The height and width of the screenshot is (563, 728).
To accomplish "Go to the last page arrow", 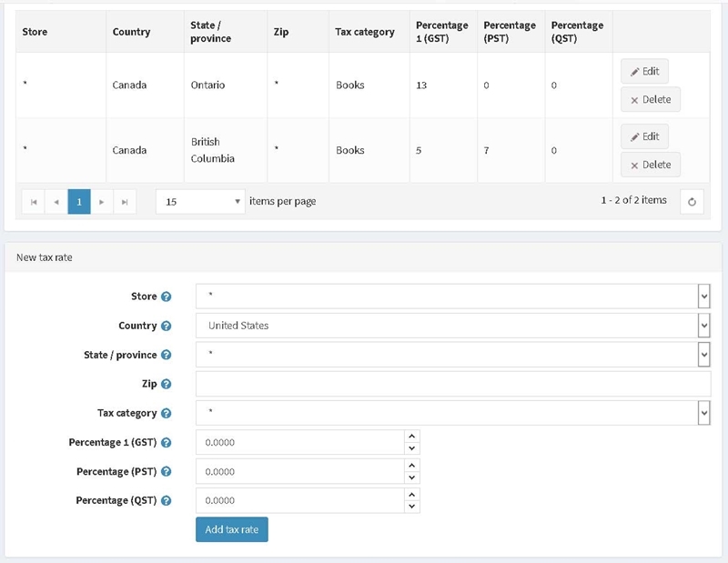I will [125, 202].
